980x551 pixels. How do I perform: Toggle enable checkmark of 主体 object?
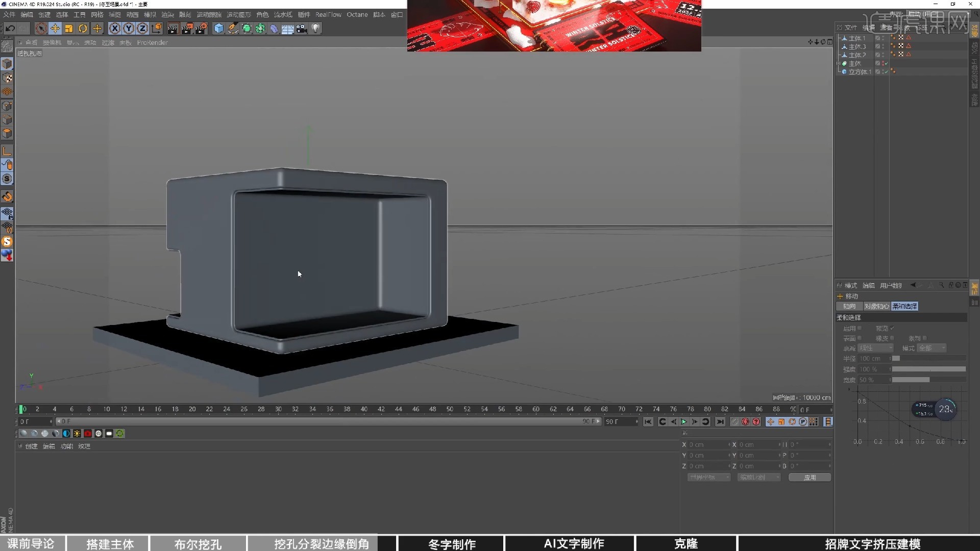pos(886,64)
